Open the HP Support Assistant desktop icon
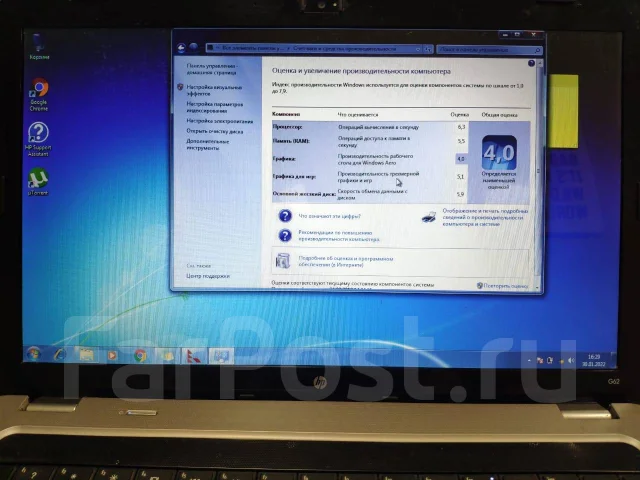 [x=38, y=139]
